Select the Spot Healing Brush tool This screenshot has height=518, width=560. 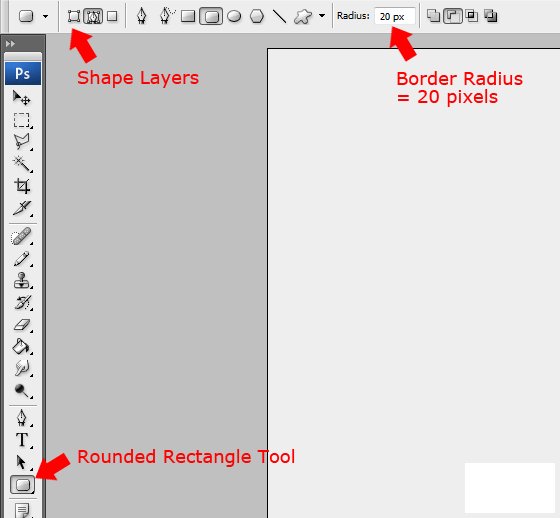22,236
